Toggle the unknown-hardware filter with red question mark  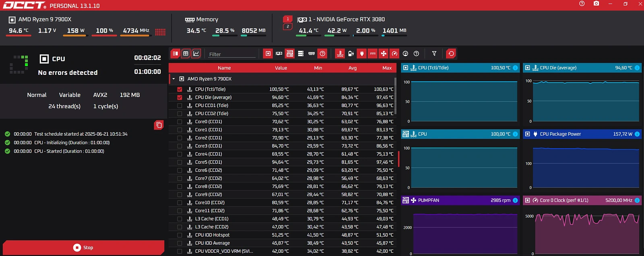click(x=322, y=54)
